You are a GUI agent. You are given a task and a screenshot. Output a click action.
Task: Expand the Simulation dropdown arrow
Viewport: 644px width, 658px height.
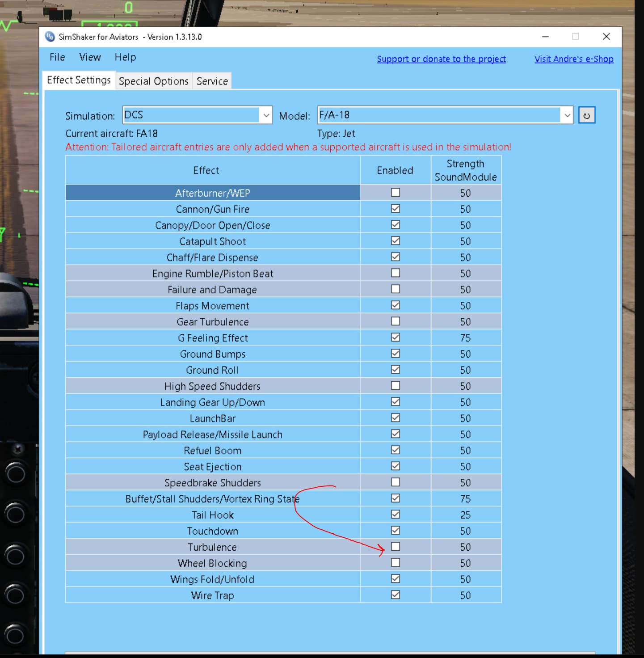point(266,115)
